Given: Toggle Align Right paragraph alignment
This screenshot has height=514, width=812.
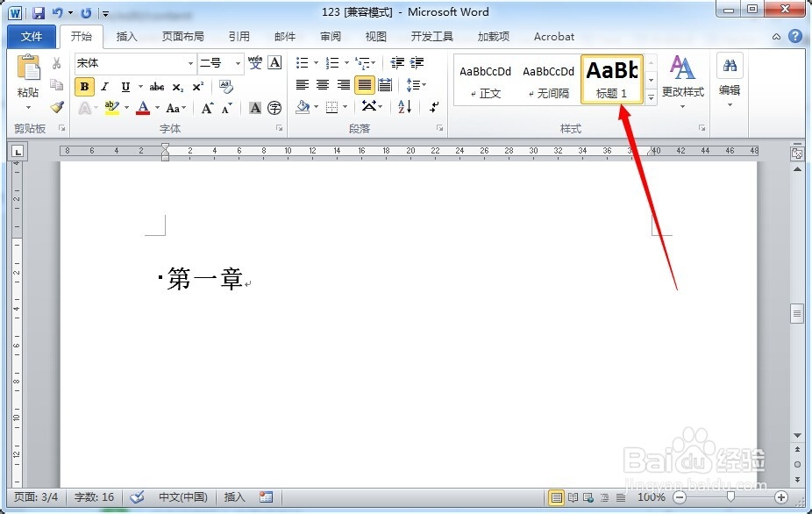Looking at the screenshot, I should (343, 84).
